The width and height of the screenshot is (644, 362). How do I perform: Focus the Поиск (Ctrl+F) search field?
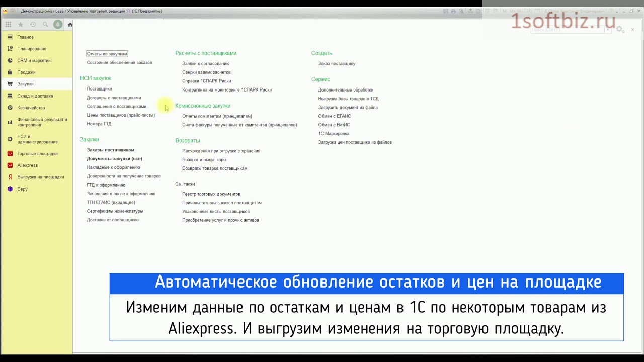(568, 30)
